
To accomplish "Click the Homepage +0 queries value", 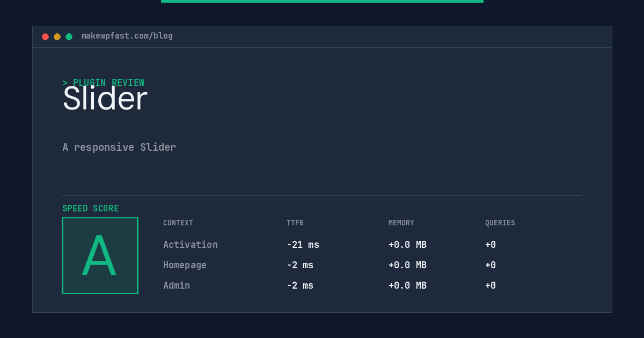I will coord(491,265).
